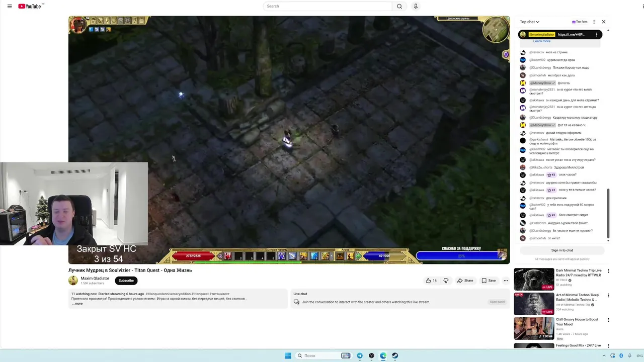Click the live chat scrollbar
Viewport: 644px width, 362px height.
[608, 213]
